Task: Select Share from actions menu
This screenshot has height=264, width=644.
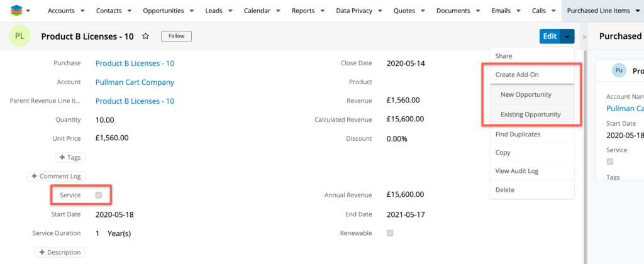Action: point(532,56)
